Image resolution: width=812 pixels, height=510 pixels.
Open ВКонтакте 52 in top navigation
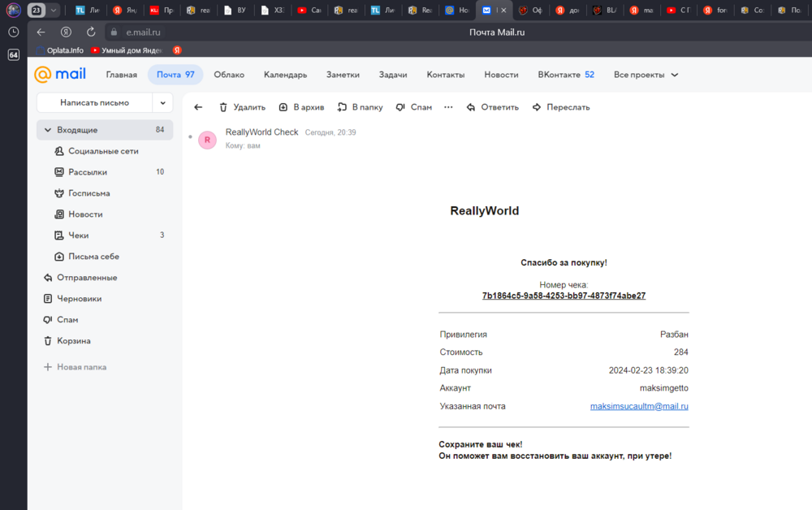[566, 75]
